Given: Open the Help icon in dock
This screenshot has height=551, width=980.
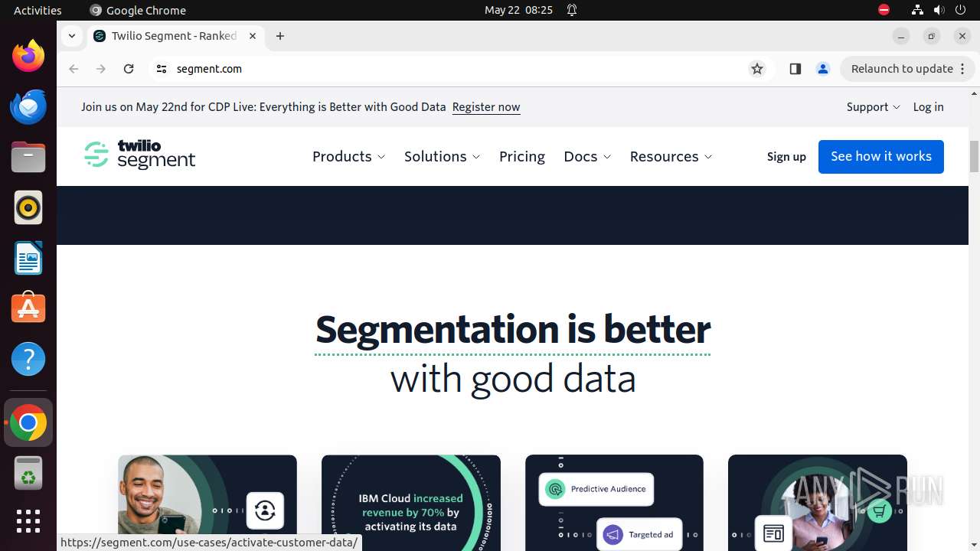Looking at the screenshot, I should [x=28, y=359].
